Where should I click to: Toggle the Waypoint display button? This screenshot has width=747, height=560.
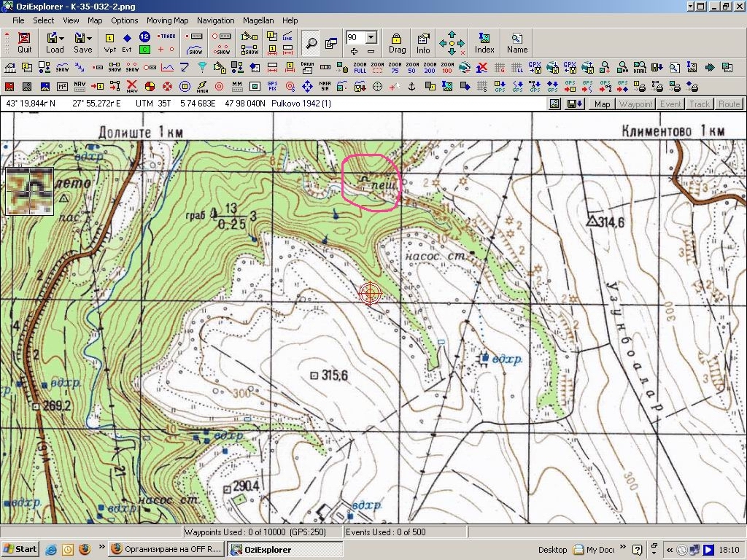(635, 104)
